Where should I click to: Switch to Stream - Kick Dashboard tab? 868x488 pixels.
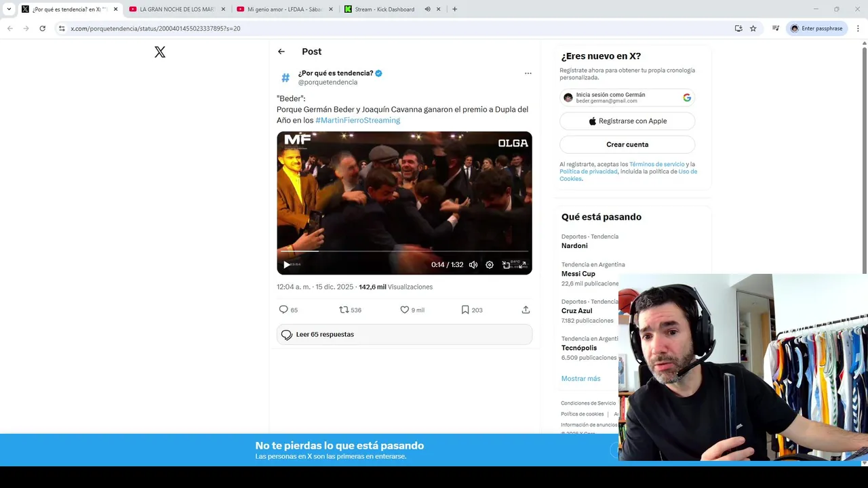point(392,9)
